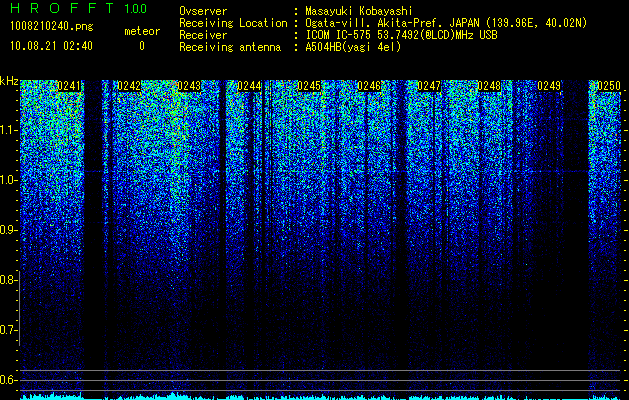This screenshot has height=400, width=629.
Task: Click the 0247 time marker
Action: (429, 86)
